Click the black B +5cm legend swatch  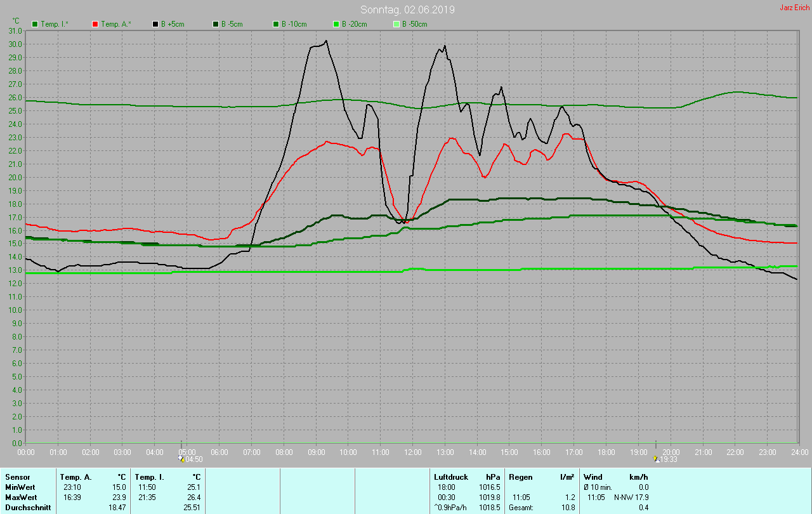[155, 24]
